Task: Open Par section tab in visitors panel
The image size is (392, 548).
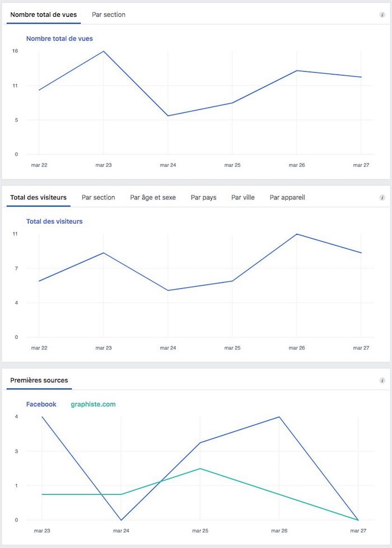Action: point(99,198)
